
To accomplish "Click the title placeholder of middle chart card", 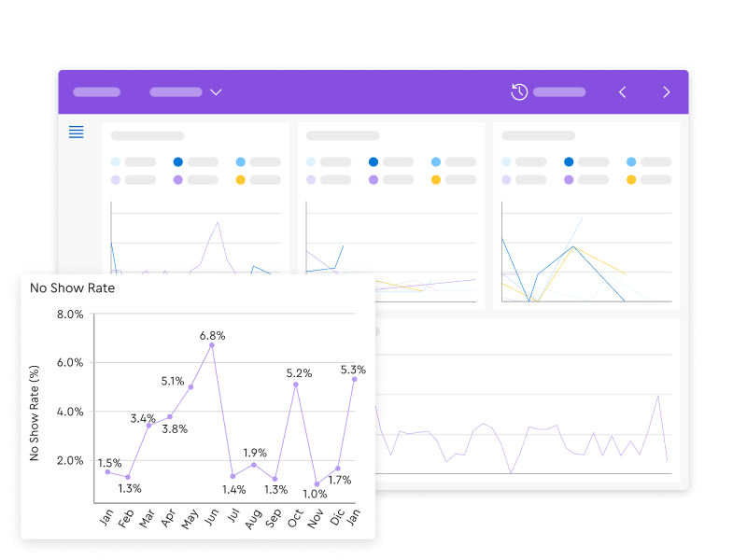I will (343, 135).
